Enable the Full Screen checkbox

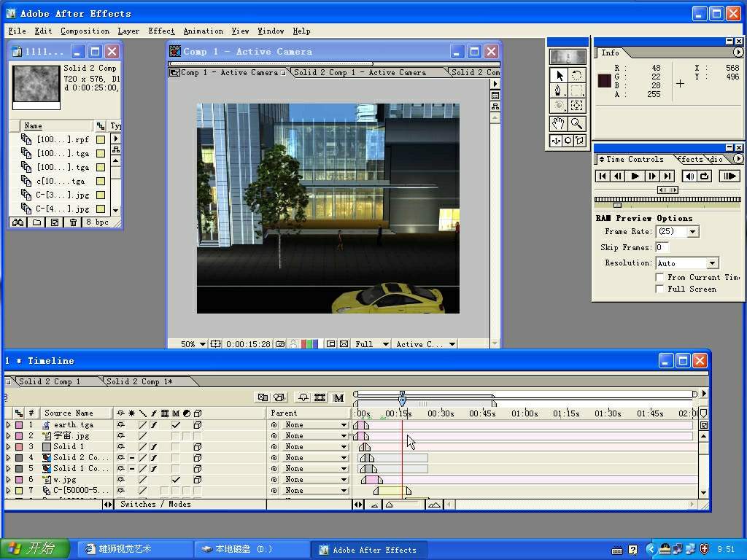pyautogui.click(x=659, y=289)
